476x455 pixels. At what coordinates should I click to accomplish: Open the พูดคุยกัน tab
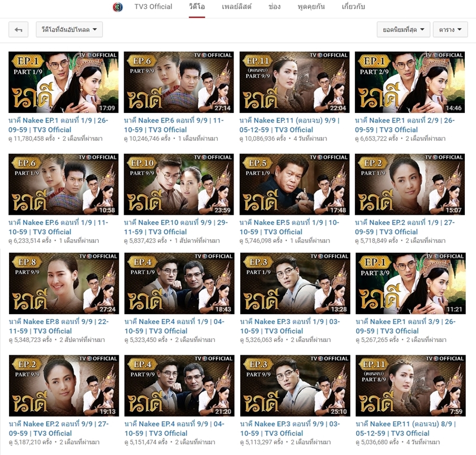(311, 7)
